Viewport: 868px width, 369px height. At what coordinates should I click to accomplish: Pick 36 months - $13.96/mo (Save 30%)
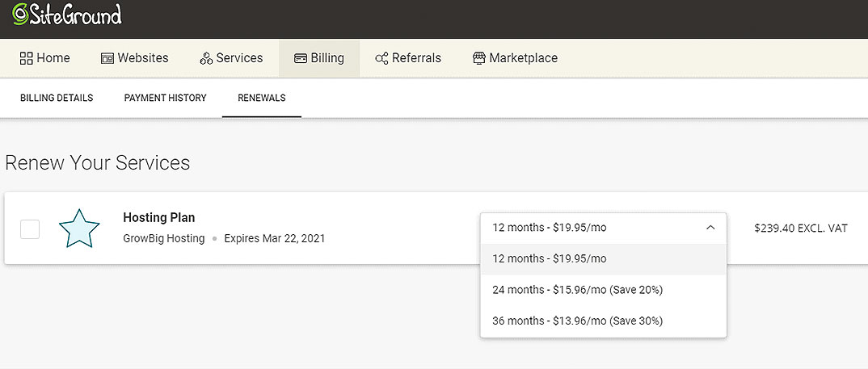(x=577, y=321)
